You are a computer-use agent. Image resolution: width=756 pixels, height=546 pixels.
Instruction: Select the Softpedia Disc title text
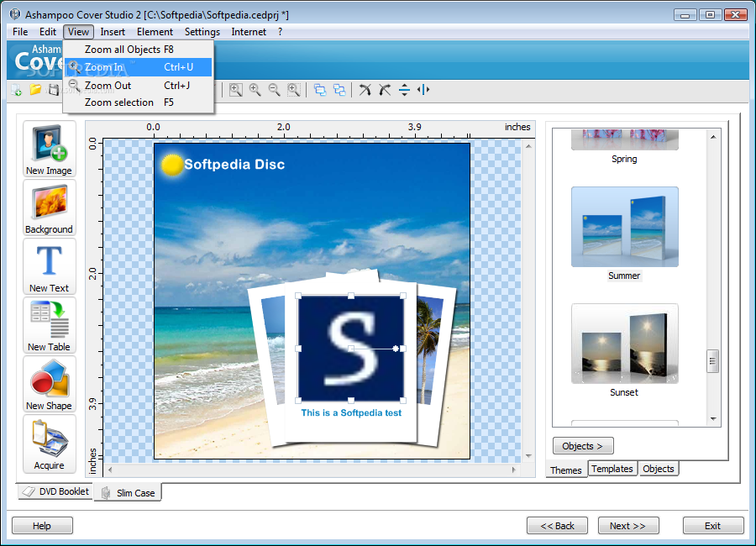pyautogui.click(x=235, y=165)
